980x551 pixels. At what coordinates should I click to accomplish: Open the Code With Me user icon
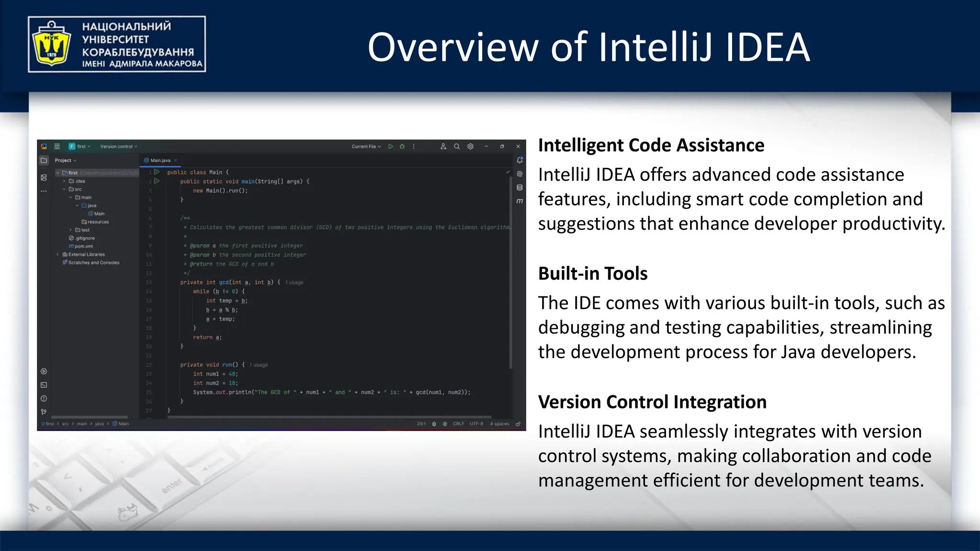coord(443,146)
